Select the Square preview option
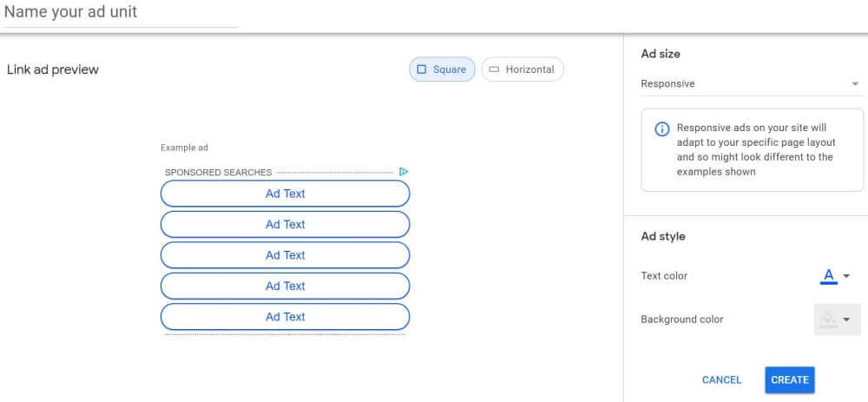This screenshot has width=868, height=402. tap(442, 69)
